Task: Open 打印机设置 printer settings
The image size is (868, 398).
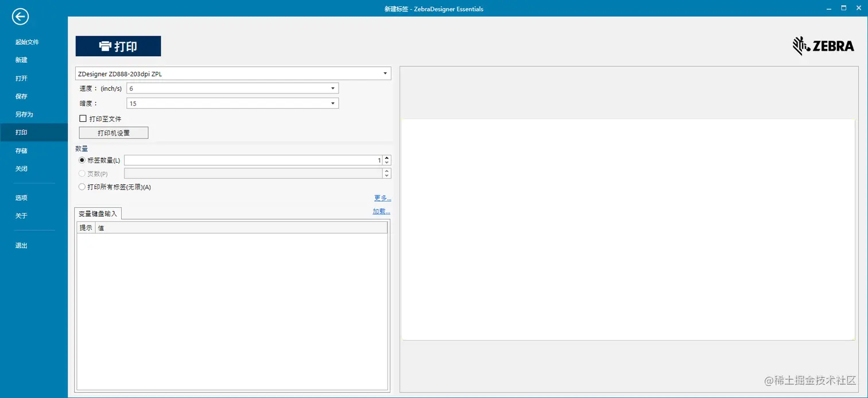Action: (x=114, y=133)
